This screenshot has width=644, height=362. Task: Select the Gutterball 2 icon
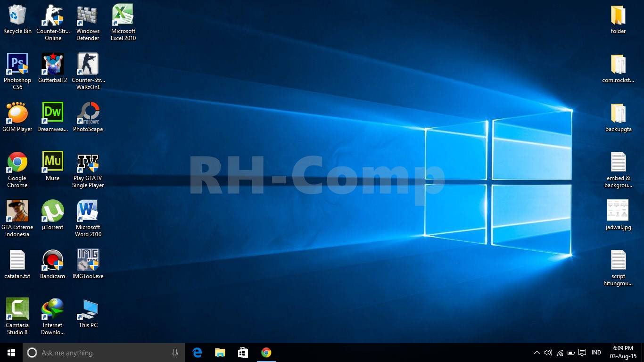click(53, 68)
